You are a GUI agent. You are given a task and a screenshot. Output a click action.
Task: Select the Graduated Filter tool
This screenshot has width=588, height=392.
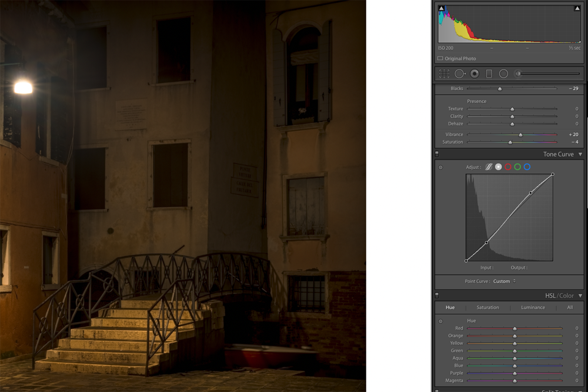click(x=489, y=74)
